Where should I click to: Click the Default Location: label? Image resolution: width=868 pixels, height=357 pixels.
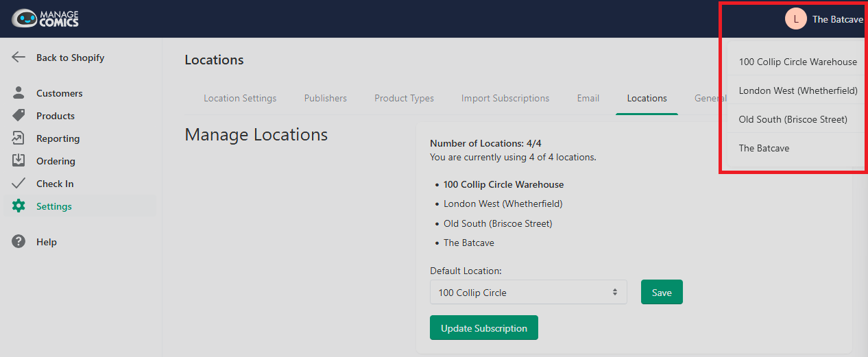pyautogui.click(x=466, y=271)
